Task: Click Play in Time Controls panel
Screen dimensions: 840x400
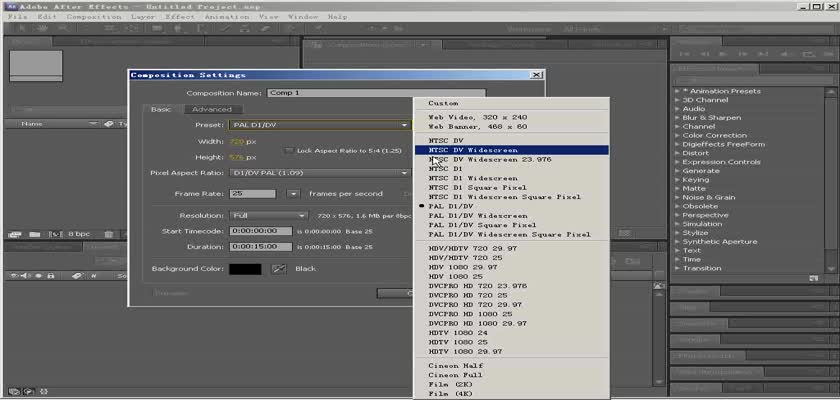Action: click(723, 54)
